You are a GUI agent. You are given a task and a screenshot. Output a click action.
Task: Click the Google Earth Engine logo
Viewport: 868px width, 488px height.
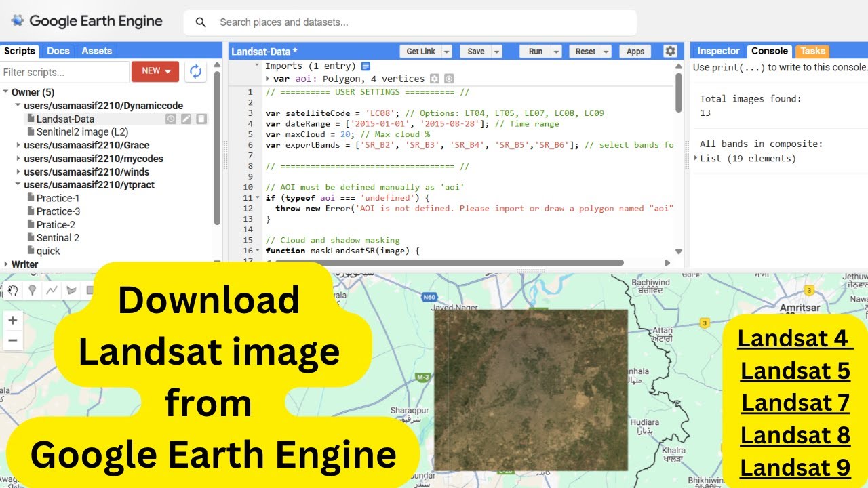(87, 21)
